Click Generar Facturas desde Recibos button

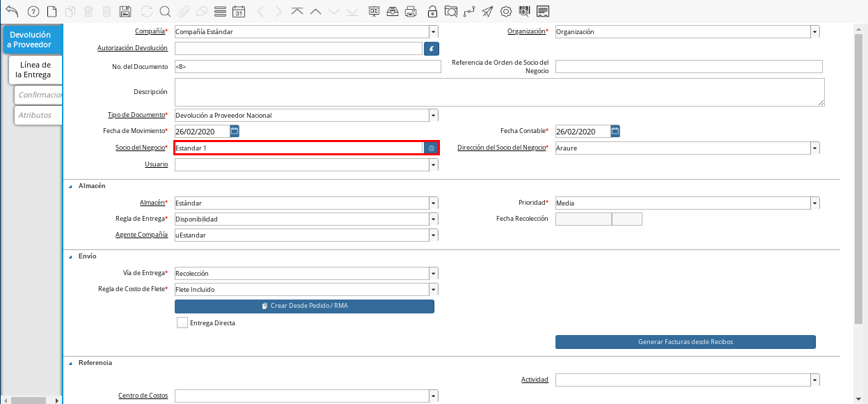685,342
